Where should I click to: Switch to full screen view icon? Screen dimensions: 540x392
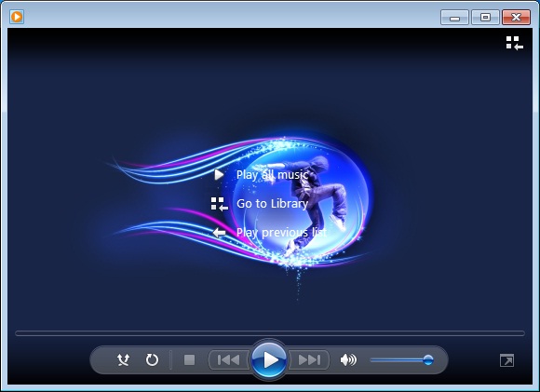coord(506,360)
